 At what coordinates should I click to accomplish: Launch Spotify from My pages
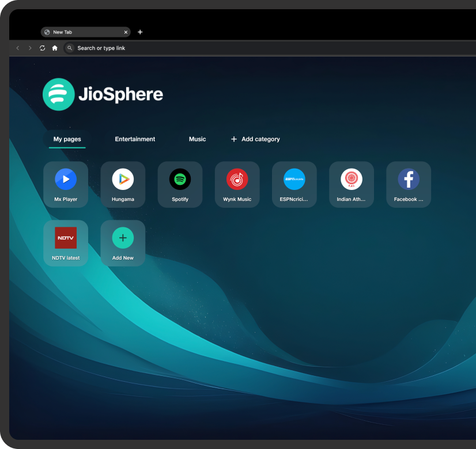click(180, 184)
